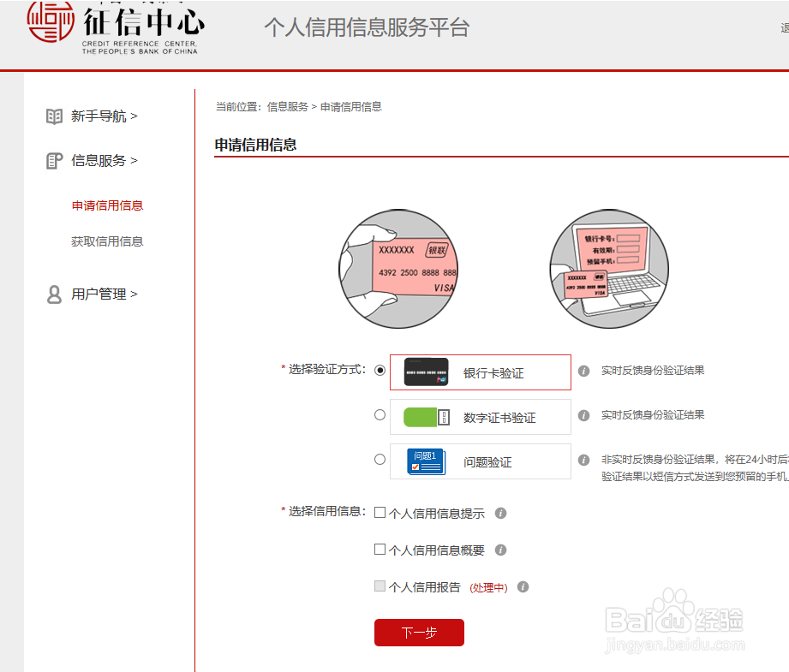789x672 pixels.
Task: Click the 新手导航 sidebar book icon
Action: [x=54, y=116]
